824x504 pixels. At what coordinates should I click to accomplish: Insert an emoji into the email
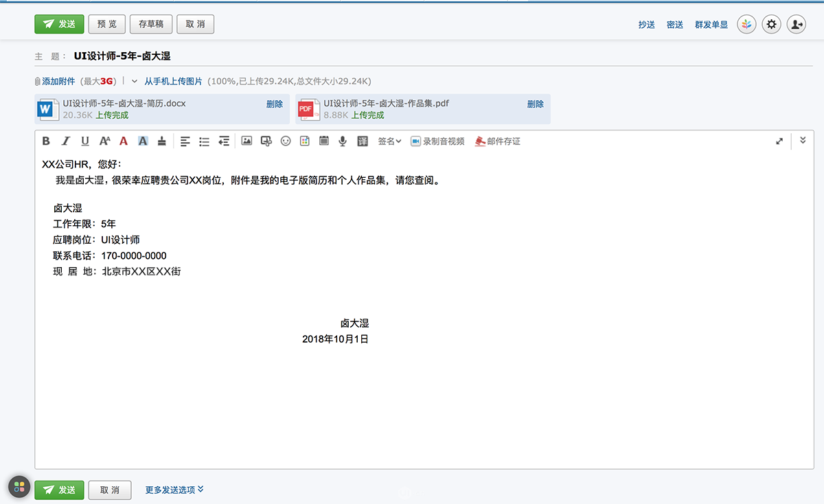tap(285, 141)
